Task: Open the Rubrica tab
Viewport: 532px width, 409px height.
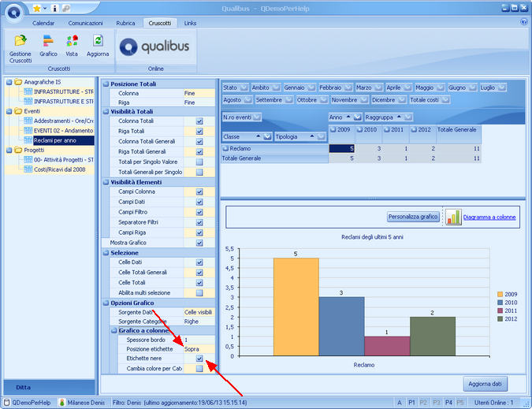Action: (125, 23)
